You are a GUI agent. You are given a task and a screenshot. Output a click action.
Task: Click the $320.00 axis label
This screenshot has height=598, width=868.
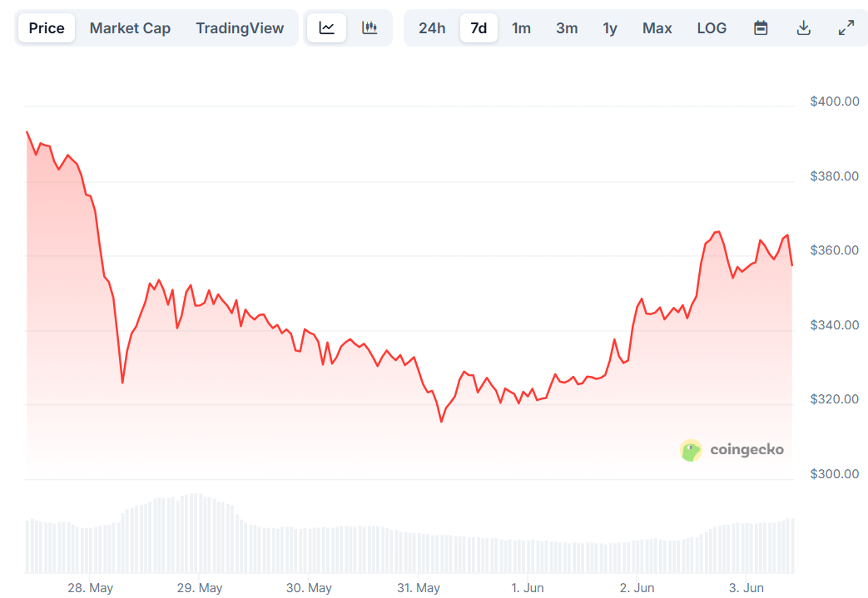pos(834,399)
